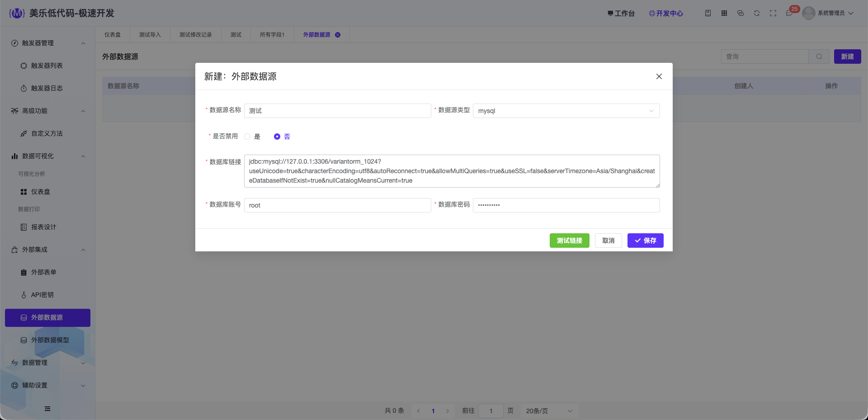Open 触发器列表 in the sidebar
Screen dimensions: 868x420
click(x=47, y=66)
